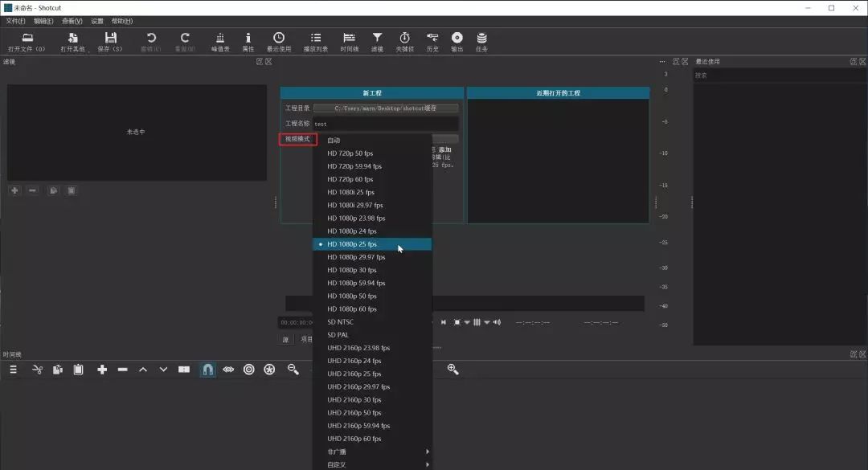Open the timeline hamburger menu
This screenshot has height=470, width=868.
tap(14, 370)
